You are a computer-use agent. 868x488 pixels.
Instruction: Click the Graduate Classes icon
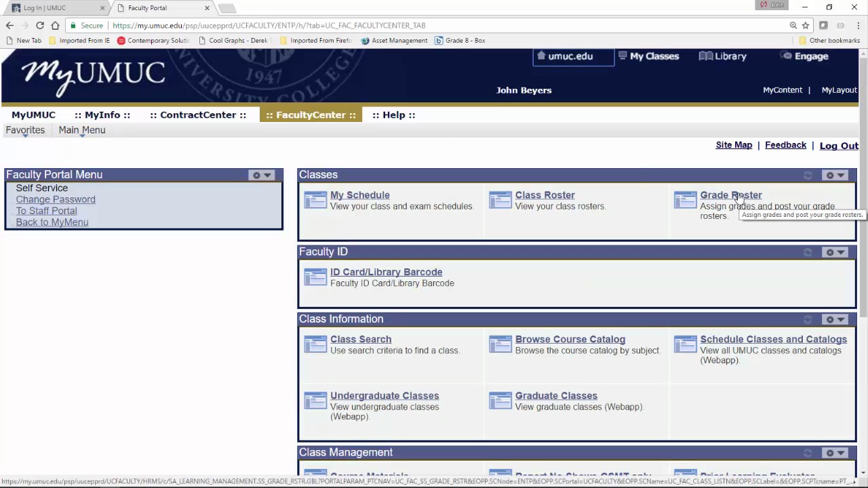[500, 401]
